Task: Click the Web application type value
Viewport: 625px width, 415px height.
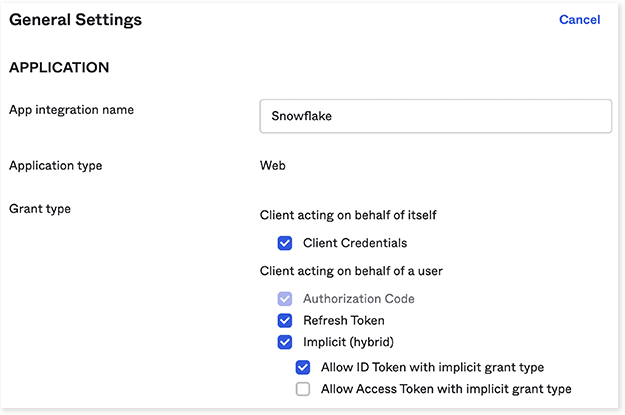Action: (x=272, y=165)
